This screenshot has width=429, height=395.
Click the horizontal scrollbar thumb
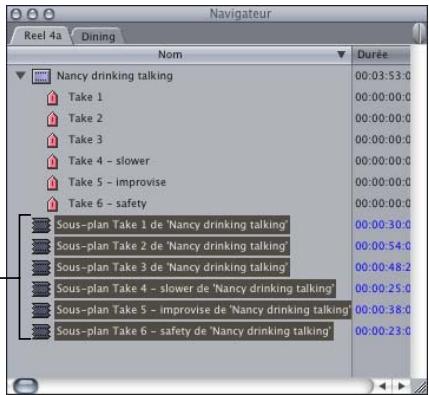click(x=26, y=386)
